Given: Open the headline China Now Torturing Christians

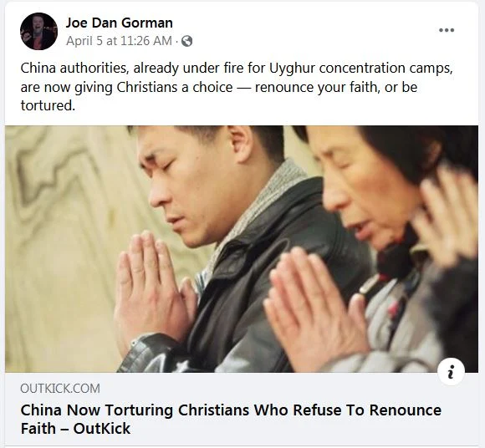Looking at the screenshot, I should click(x=231, y=420).
